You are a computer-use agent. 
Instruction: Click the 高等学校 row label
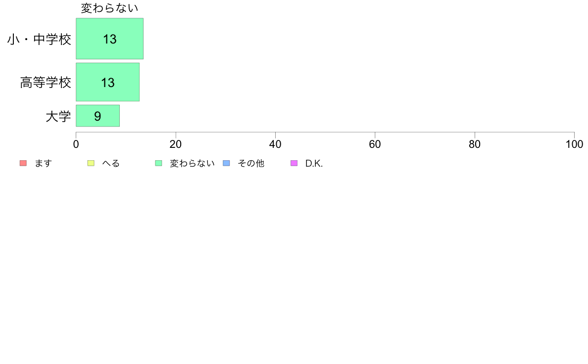pyautogui.click(x=46, y=83)
